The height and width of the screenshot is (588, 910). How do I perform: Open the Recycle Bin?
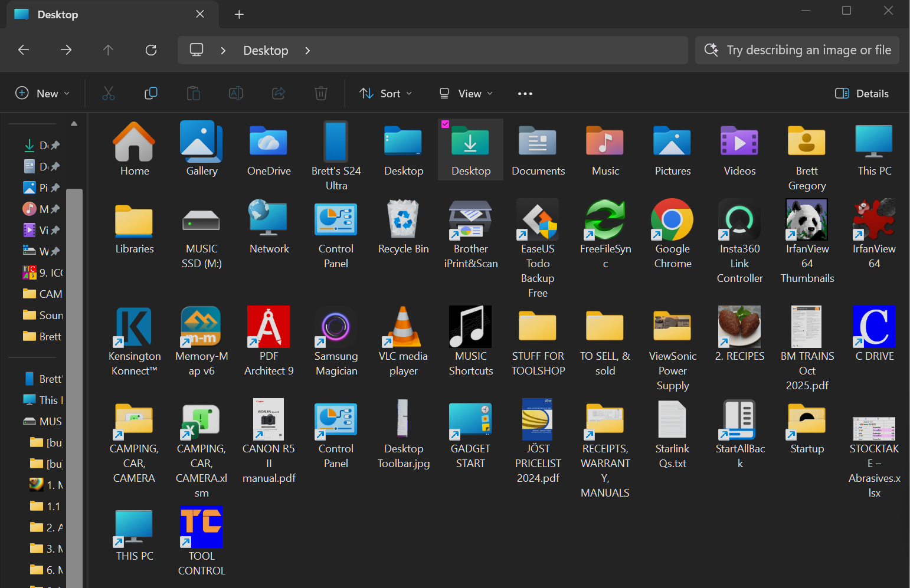click(404, 219)
